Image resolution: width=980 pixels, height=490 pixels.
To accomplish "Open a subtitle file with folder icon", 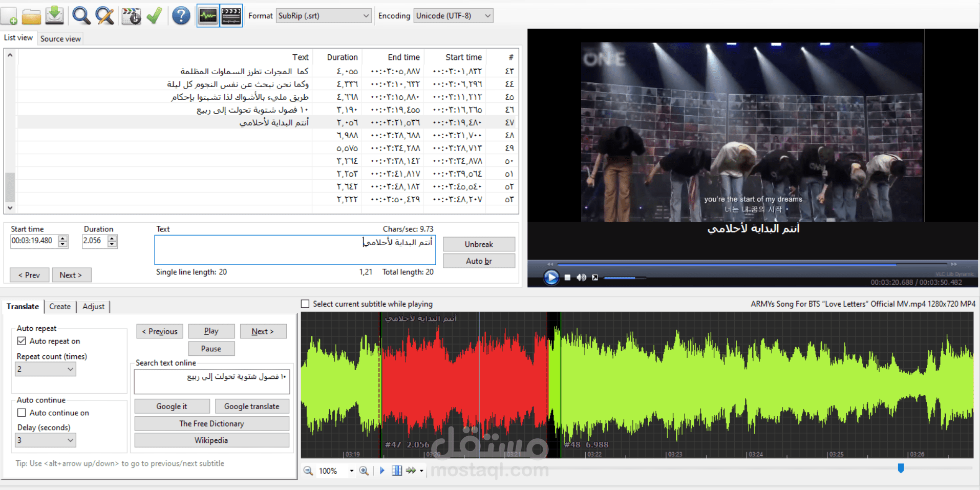I will pyautogui.click(x=31, y=16).
